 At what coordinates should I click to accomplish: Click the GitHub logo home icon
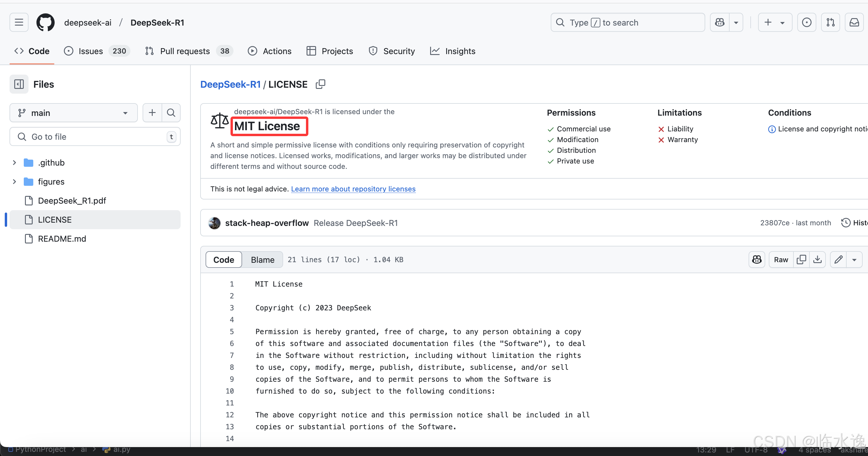pos(45,23)
